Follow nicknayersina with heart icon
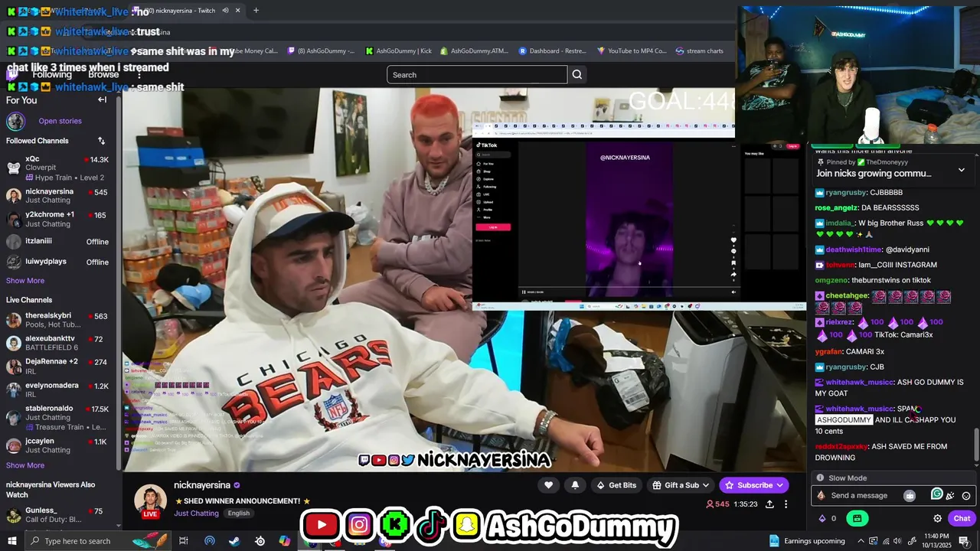This screenshot has height=551, width=980. pyautogui.click(x=548, y=485)
